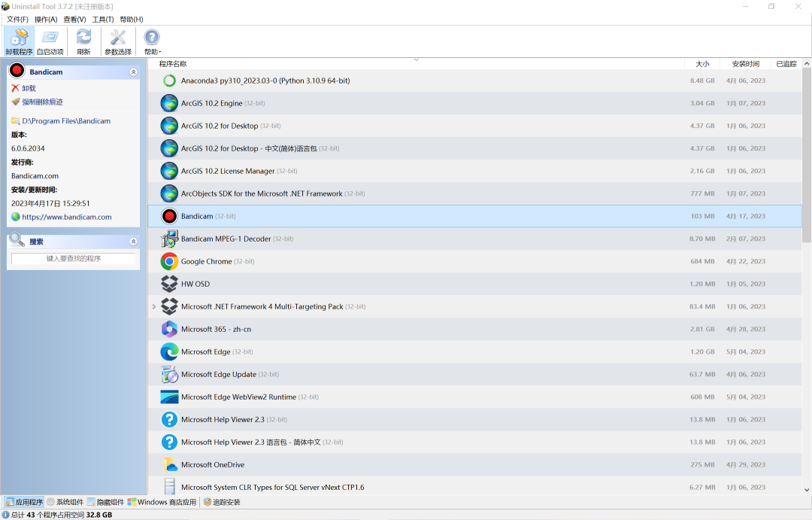Switch to the 系统组件 tab
Viewport: 812px width, 520px height.
click(65, 502)
